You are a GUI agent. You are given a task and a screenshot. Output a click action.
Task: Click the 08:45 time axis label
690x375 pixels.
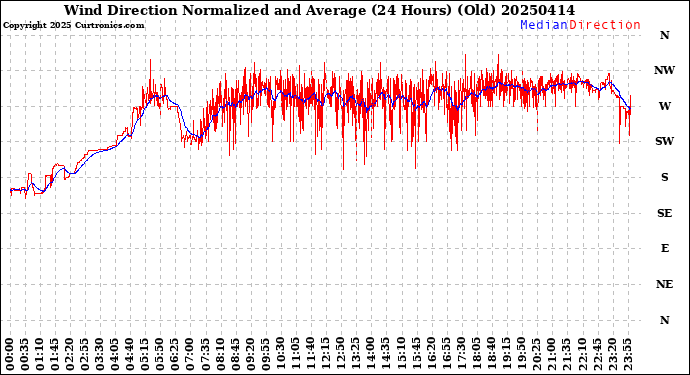(235, 354)
